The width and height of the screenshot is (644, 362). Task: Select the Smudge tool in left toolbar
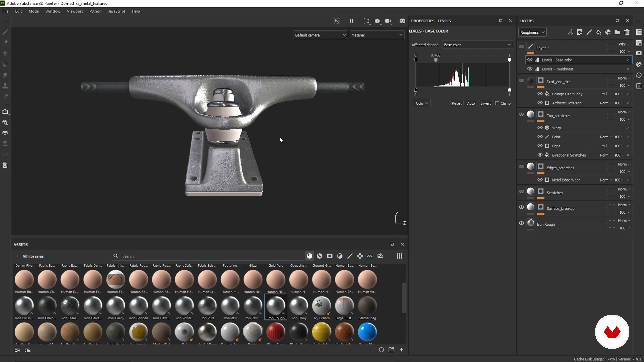click(x=5, y=75)
